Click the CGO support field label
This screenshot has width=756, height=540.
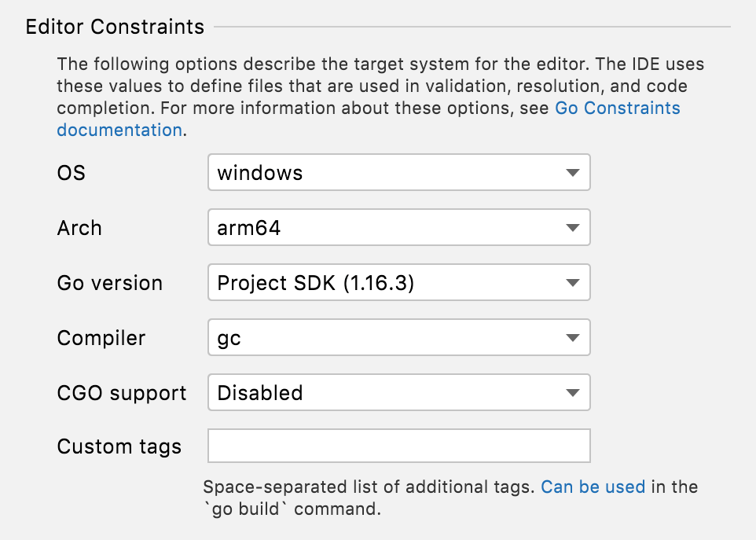(122, 393)
